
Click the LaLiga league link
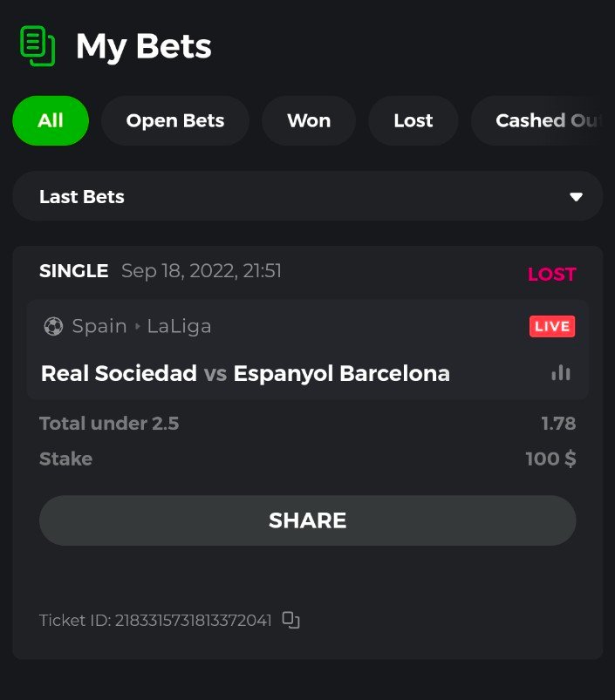pyautogui.click(x=179, y=327)
